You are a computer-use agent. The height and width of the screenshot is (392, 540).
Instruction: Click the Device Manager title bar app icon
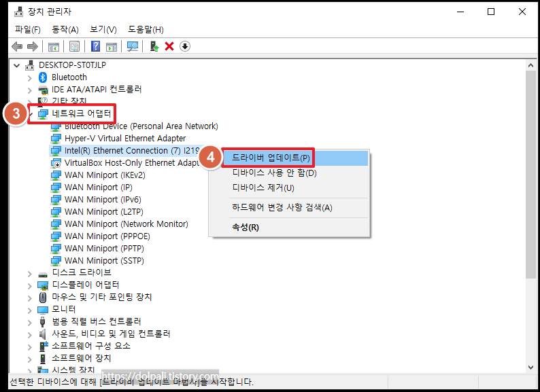click(x=18, y=12)
